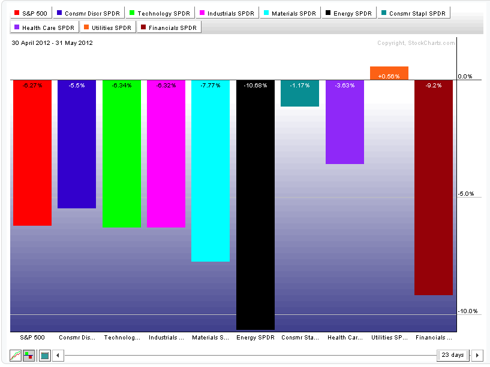Click the green Technology bar
This screenshot has height=367, width=490.
click(122, 154)
